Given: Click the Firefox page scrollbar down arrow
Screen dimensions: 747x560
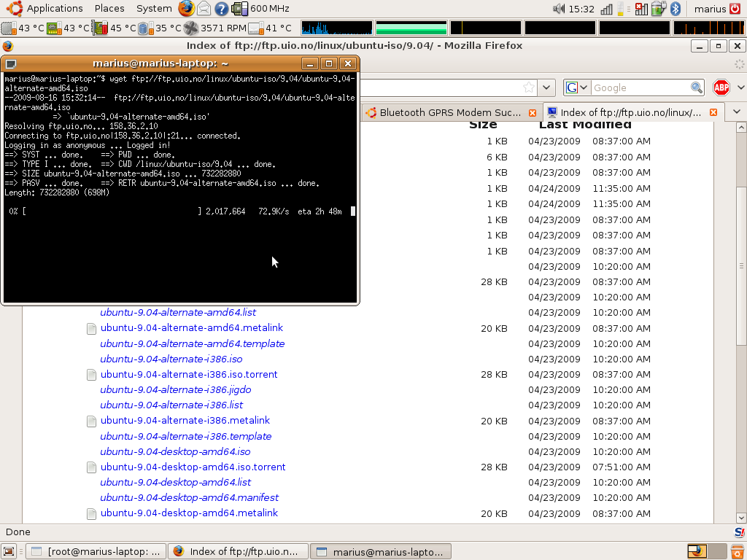Looking at the screenshot, I should 741,518.
